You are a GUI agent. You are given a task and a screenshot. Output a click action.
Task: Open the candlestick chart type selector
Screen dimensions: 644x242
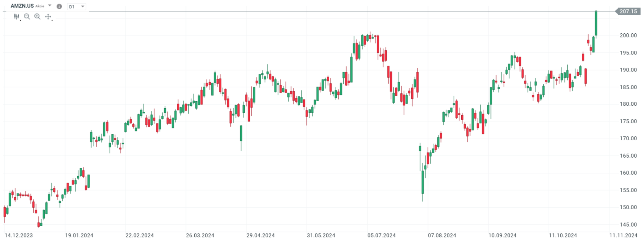[17, 17]
